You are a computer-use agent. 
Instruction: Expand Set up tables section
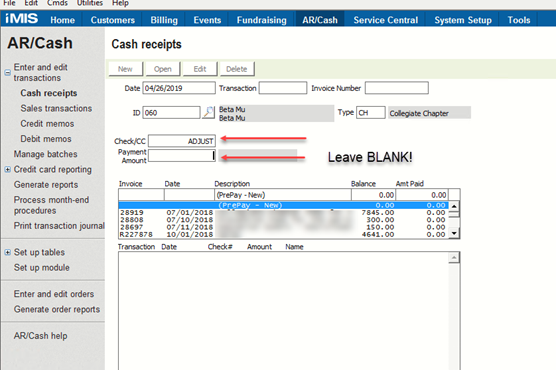click(7, 252)
